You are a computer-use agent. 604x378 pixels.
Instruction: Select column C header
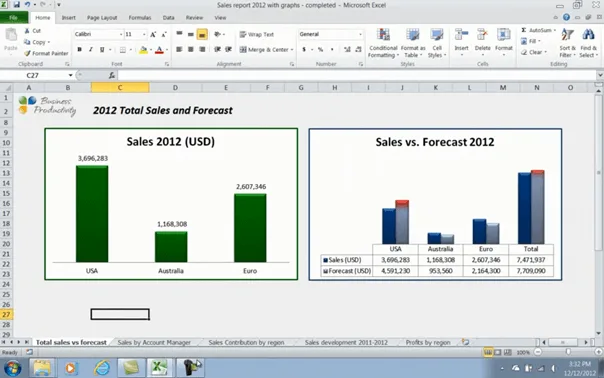pyautogui.click(x=120, y=88)
